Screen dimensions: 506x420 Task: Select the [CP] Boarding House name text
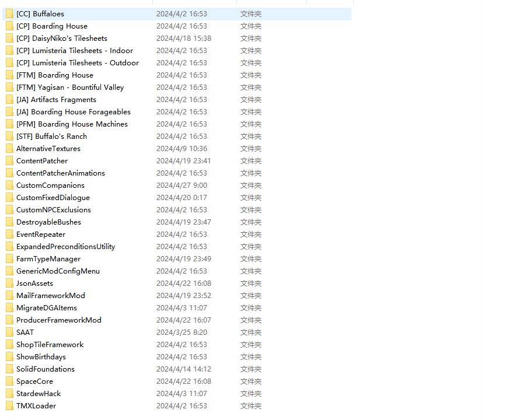pos(52,26)
